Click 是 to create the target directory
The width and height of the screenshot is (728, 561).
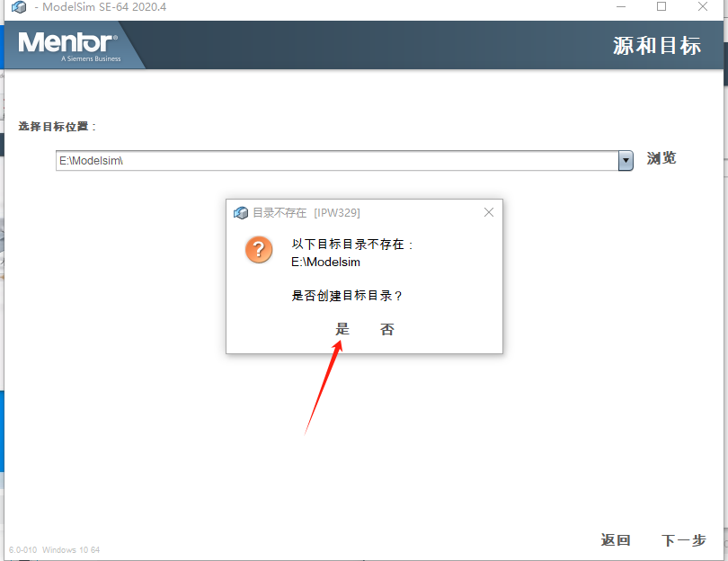coord(342,329)
